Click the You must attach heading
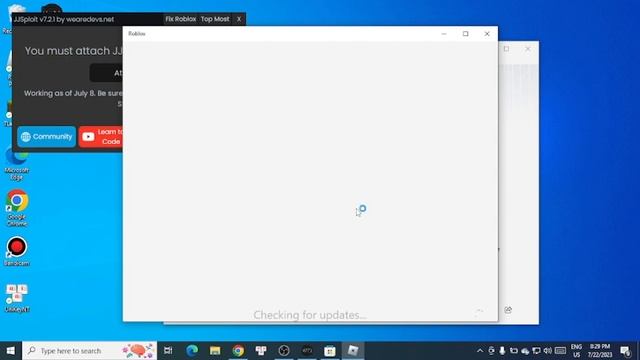Viewport: 640px width, 360px height. tap(73, 51)
